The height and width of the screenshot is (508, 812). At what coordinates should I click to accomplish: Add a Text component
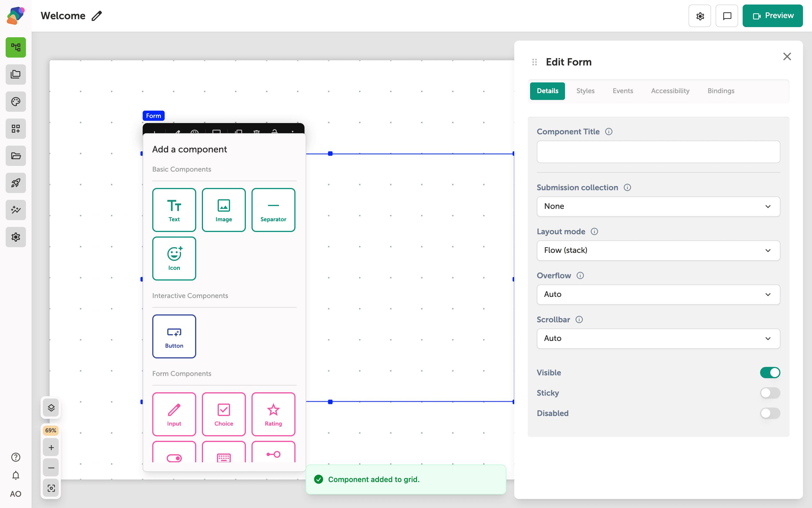pyautogui.click(x=174, y=210)
